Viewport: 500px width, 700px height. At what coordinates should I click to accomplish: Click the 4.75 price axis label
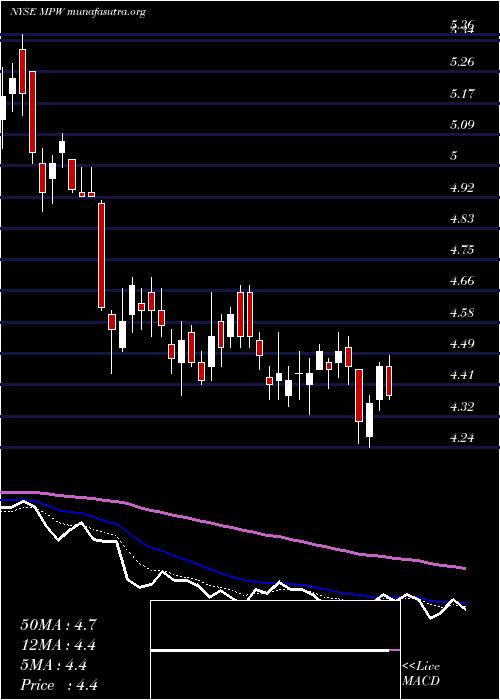(x=462, y=250)
